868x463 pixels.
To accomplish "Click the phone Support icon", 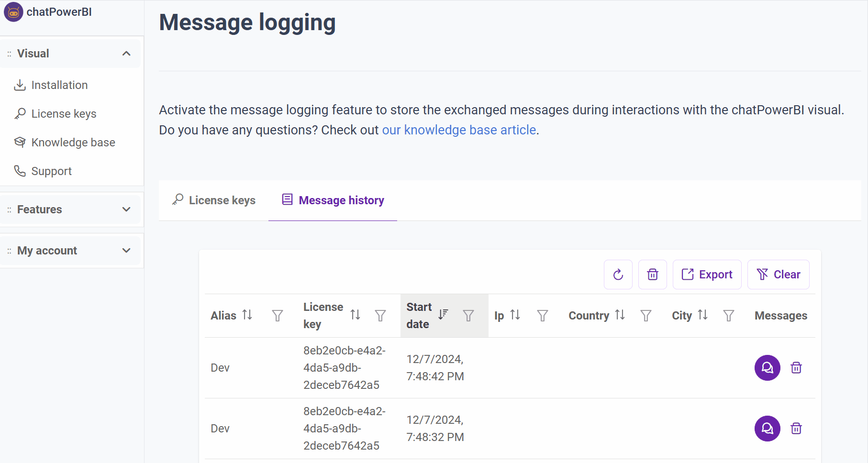I will pos(20,171).
